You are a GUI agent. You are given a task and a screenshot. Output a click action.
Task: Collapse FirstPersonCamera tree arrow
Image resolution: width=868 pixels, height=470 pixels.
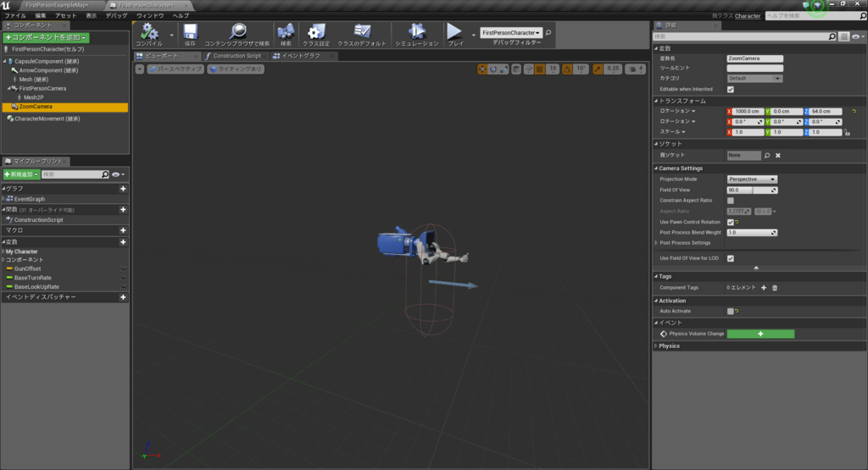[x=8, y=88]
